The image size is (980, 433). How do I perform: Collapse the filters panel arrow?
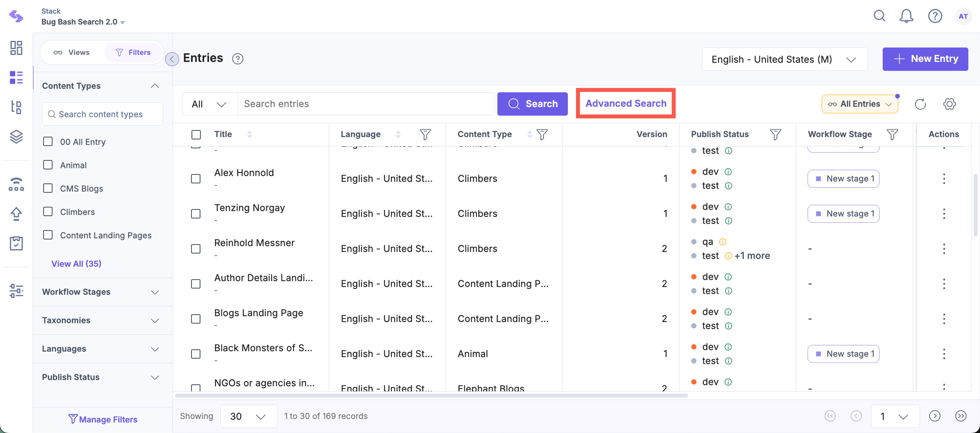click(172, 59)
